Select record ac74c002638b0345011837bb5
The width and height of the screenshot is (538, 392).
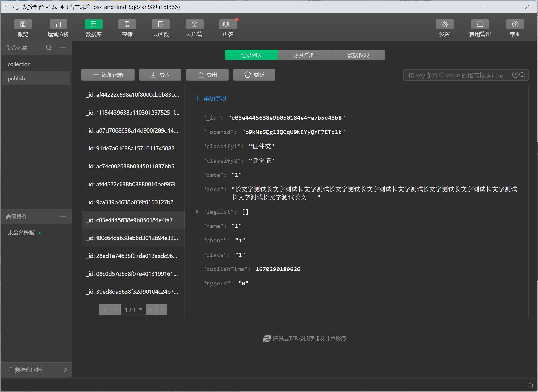click(133, 166)
